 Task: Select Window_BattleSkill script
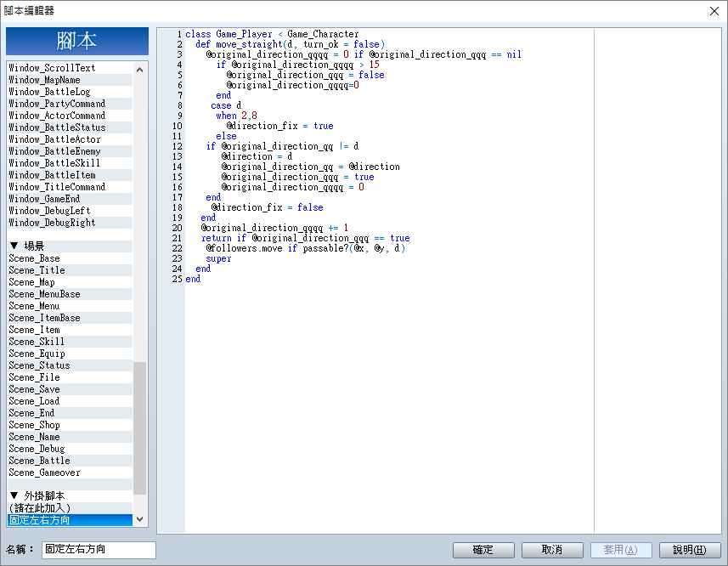71,163
